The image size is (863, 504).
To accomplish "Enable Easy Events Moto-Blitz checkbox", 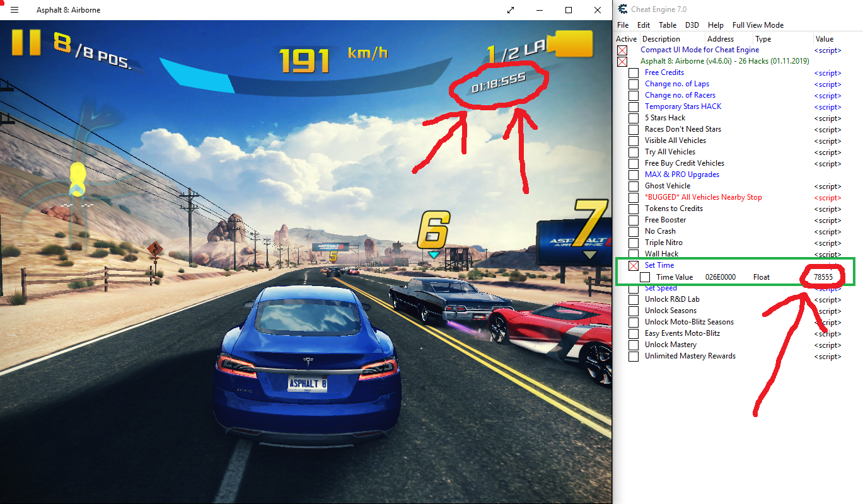I will [x=634, y=334].
